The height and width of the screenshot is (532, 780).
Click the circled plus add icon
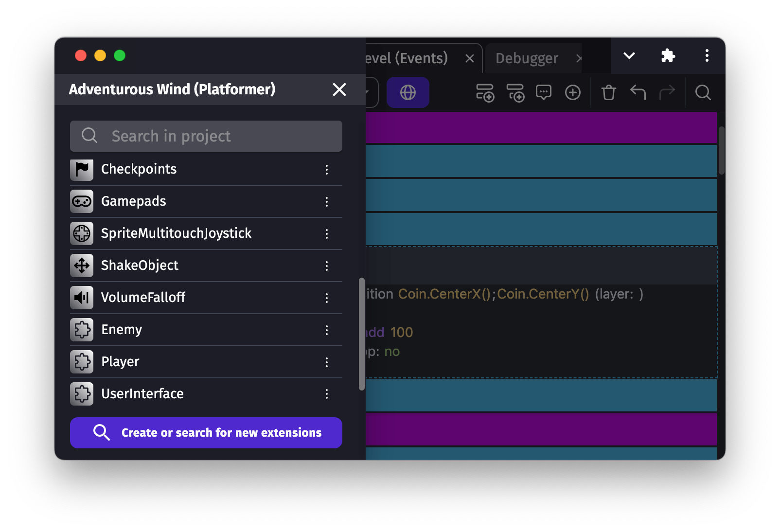point(572,92)
